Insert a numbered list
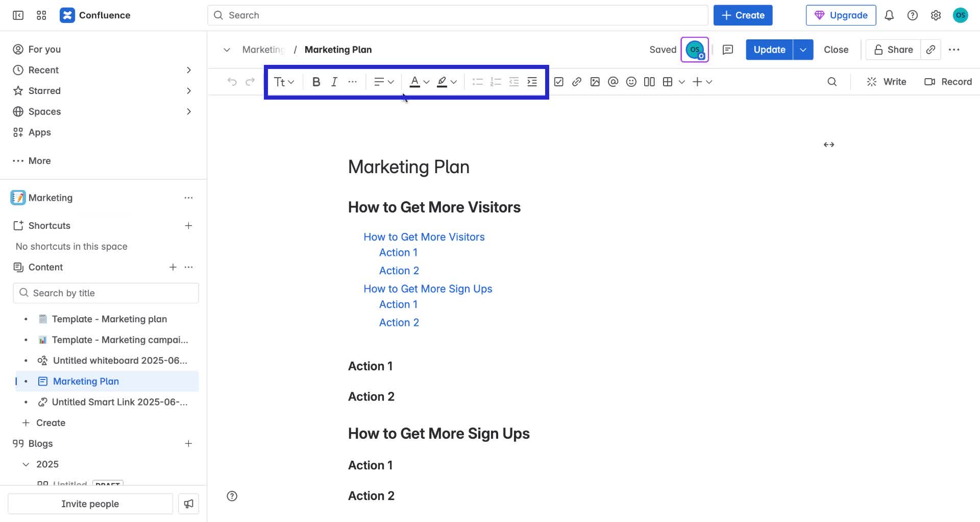980x522 pixels. 495,81
